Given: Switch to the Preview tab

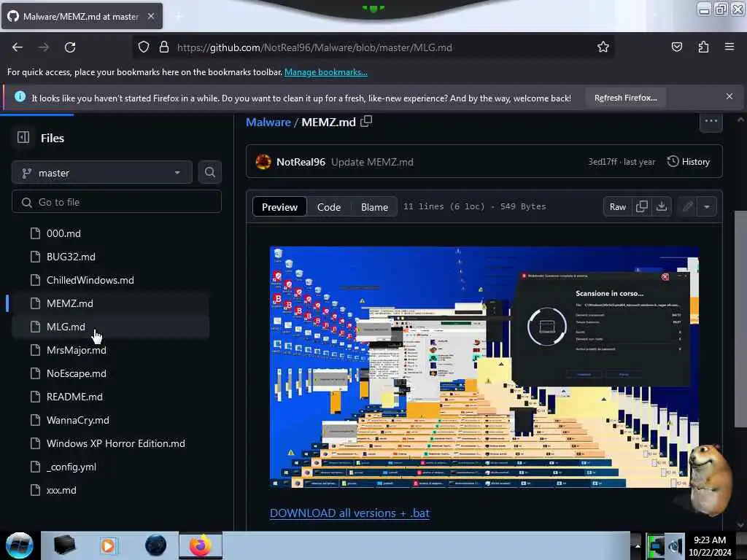Looking at the screenshot, I should tap(279, 207).
